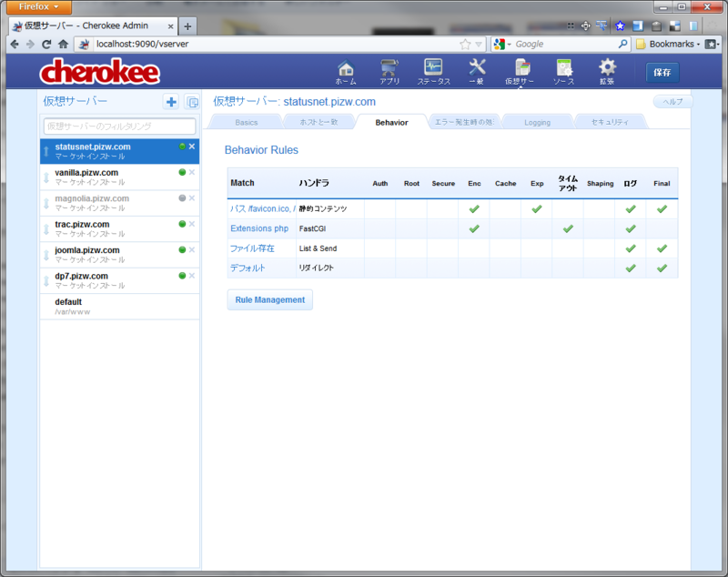The height and width of the screenshot is (577, 728).
Task: Open the Extensions php rule link
Action: tap(259, 228)
